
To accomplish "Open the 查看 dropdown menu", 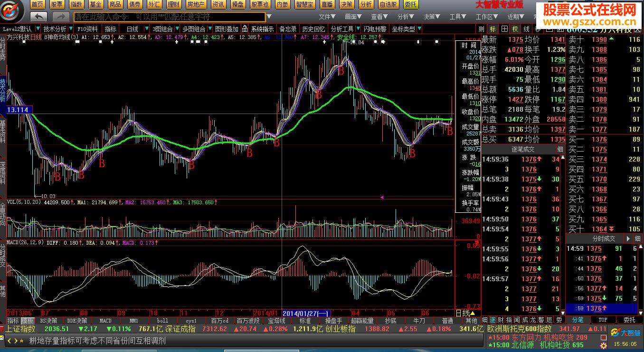I will [x=379, y=17].
